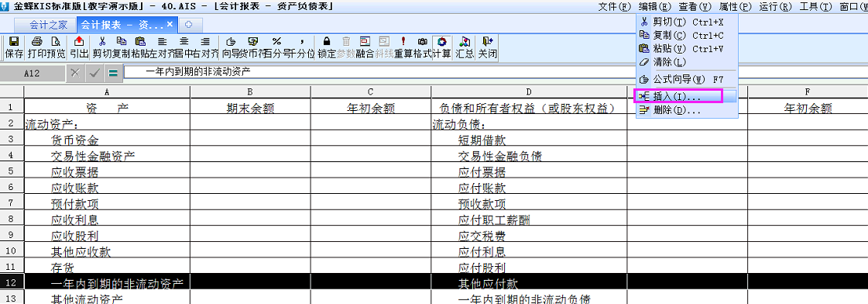Image resolution: width=868 pixels, height=304 pixels.
Task: Choose 插入(I)... from the edit menu
Action: (x=688, y=96)
